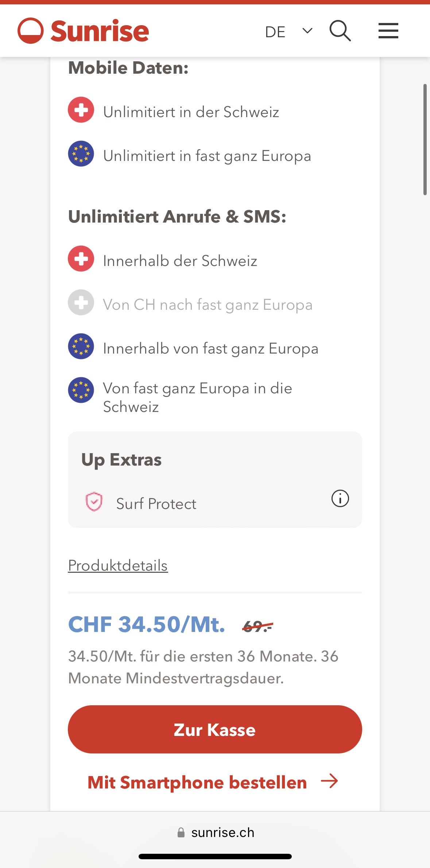Click EU flag beside Innerhalb von fast ganz Europa
The height and width of the screenshot is (868, 430).
(x=81, y=346)
